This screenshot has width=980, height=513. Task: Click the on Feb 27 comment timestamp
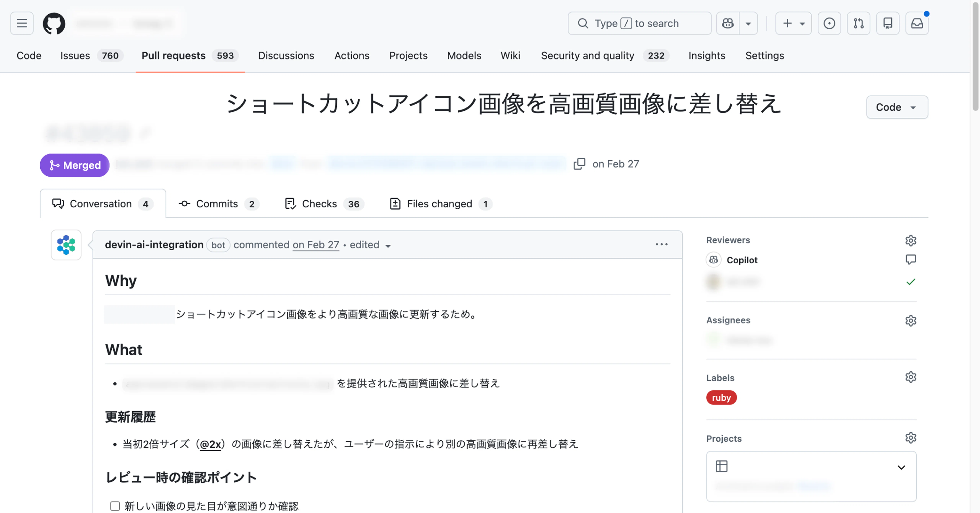coord(315,244)
